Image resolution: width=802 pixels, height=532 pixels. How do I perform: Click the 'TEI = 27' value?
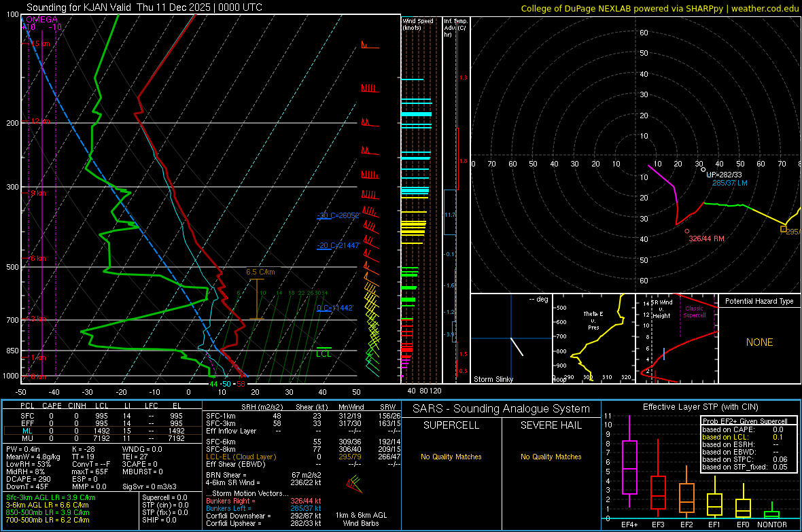pos(135,457)
